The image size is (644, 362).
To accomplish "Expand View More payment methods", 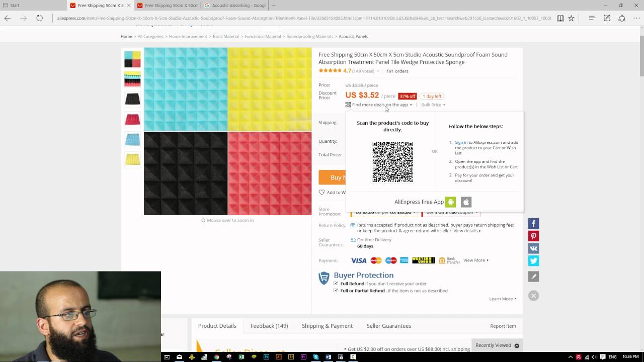I will [x=476, y=260].
